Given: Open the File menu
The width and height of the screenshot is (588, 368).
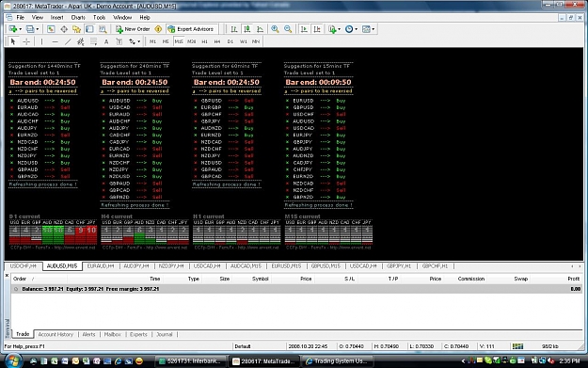Looking at the screenshot, I should click(21, 17).
